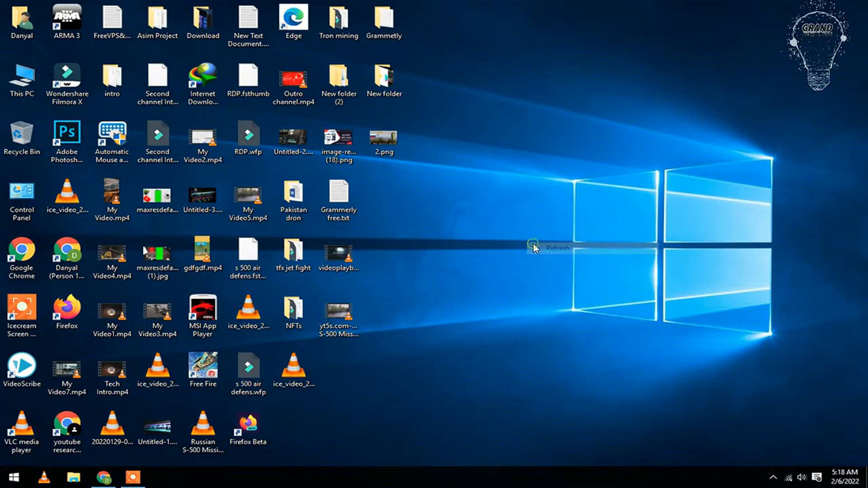Viewport: 868px width, 488px height.
Task: Select My Video2.mp4 file
Action: pyautogui.click(x=203, y=145)
